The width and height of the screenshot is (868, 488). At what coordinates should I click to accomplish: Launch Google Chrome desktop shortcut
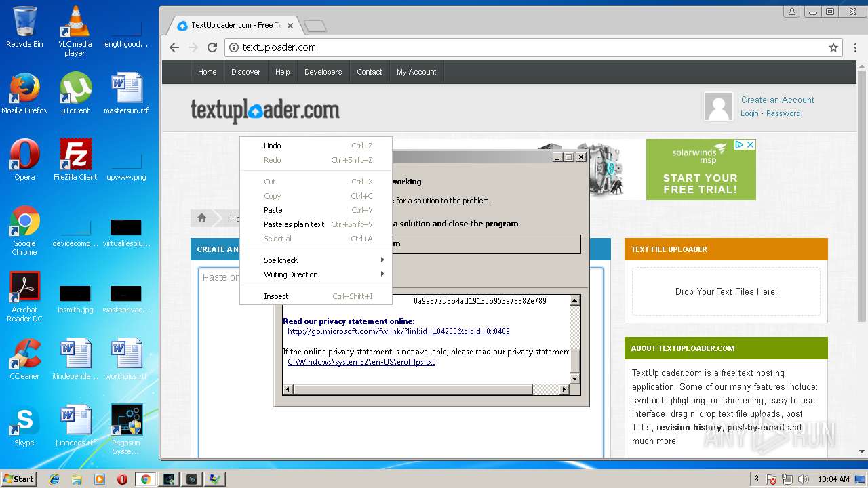pos(24,231)
